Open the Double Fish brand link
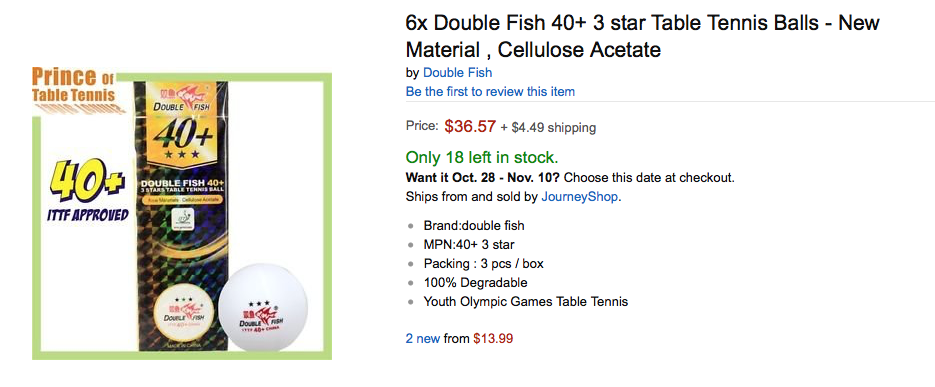 tap(457, 73)
